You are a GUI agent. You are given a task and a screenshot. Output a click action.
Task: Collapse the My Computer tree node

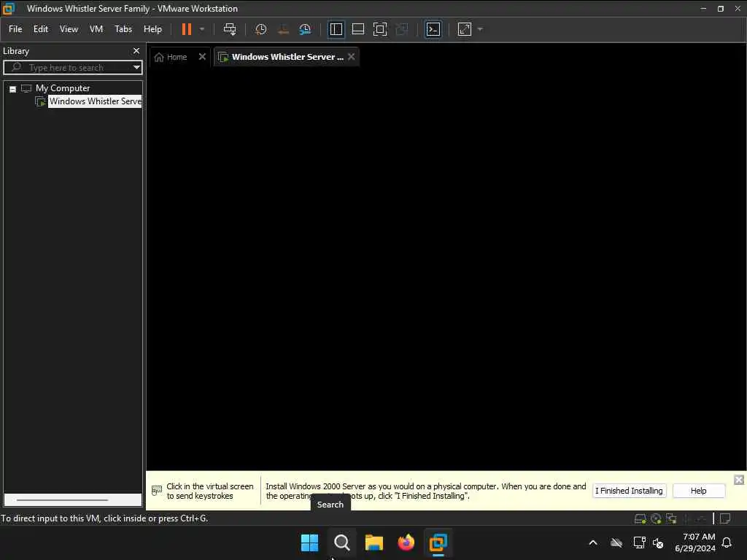(13, 89)
